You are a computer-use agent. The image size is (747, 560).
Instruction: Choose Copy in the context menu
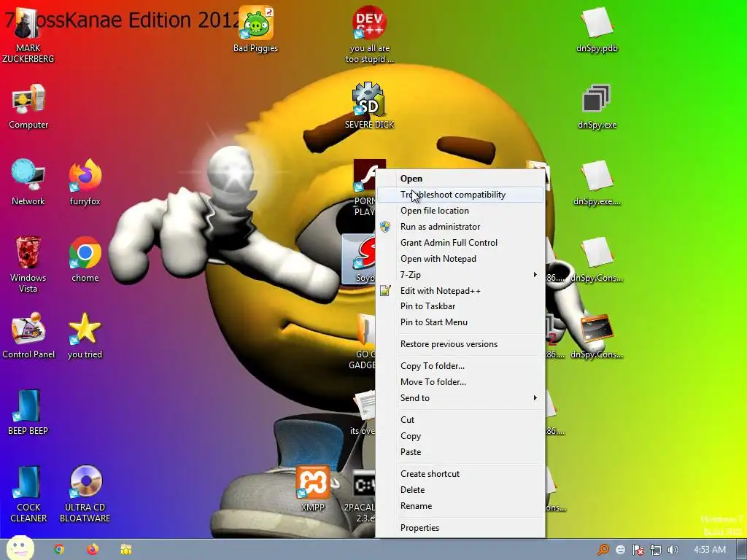tap(460, 436)
